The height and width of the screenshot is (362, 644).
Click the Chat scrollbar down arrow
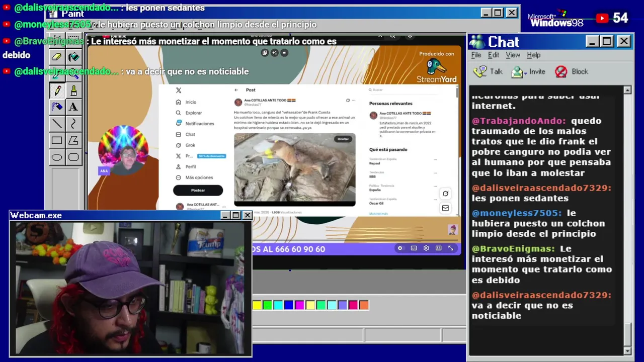627,351
